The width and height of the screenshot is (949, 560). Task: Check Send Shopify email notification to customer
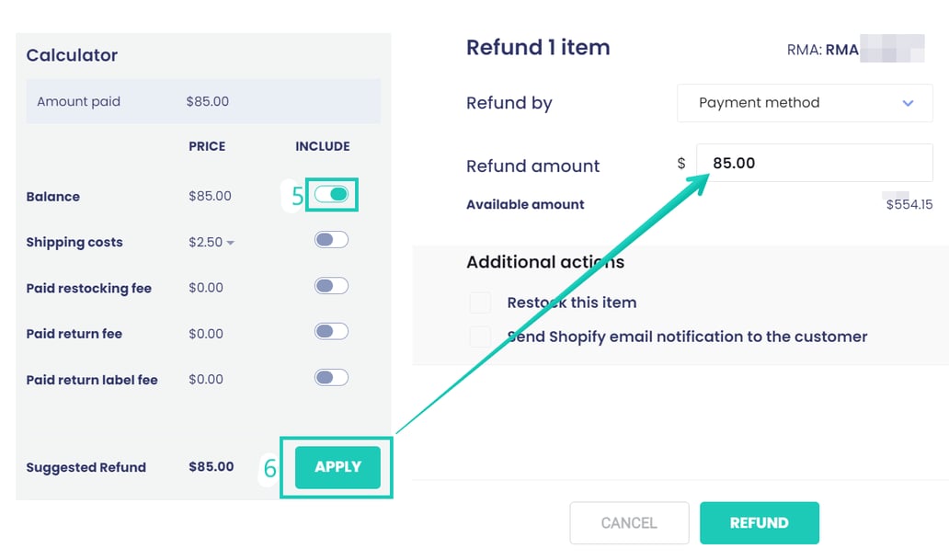(x=480, y=337)
